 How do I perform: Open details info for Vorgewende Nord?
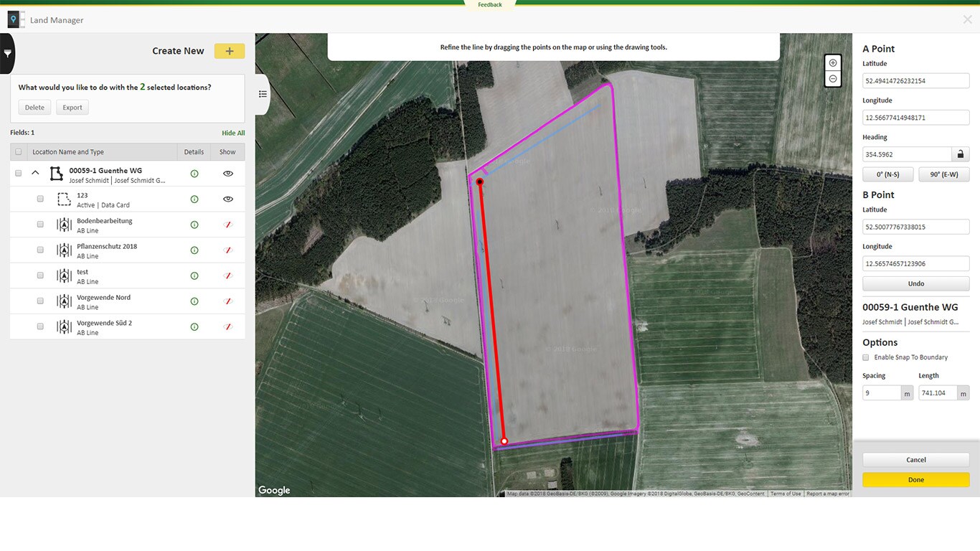click(194, 301)
